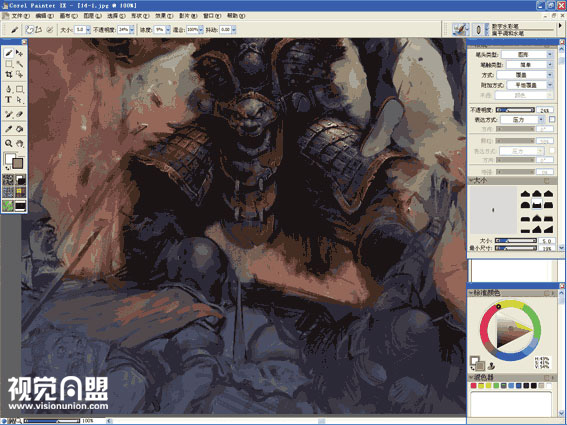
Task: Pick the red swatch in the mixer
Action: [473, 386]
